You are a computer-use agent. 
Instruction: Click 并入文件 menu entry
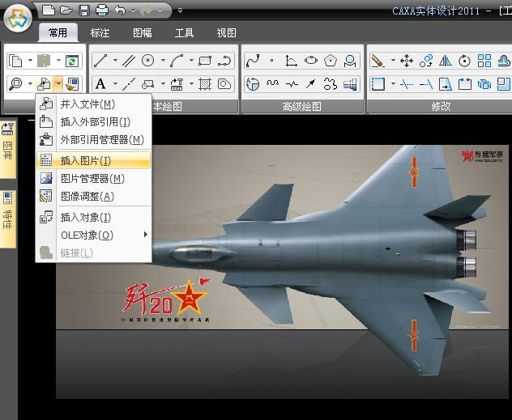pyautogui.click(x=87, y=104)
